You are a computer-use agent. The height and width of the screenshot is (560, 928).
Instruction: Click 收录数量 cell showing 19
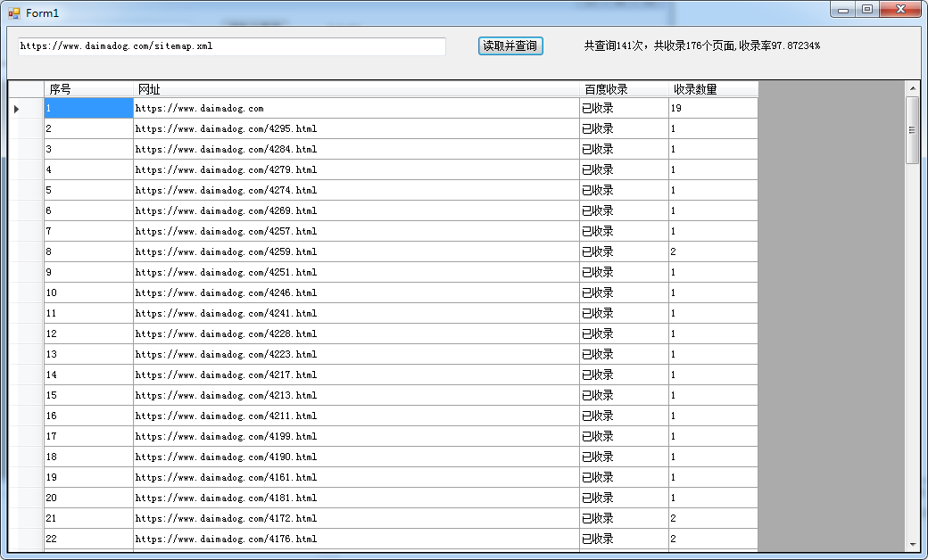(x=713, y=108)
